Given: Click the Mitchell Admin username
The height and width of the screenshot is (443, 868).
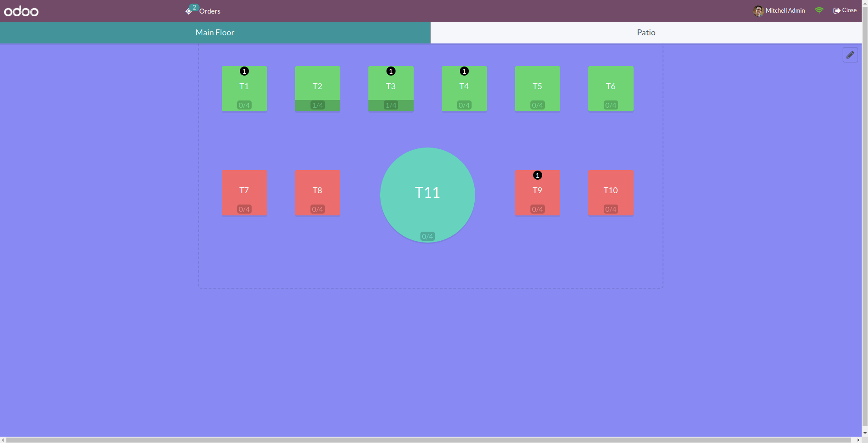Looking at the screenshot, I should 785,10.
